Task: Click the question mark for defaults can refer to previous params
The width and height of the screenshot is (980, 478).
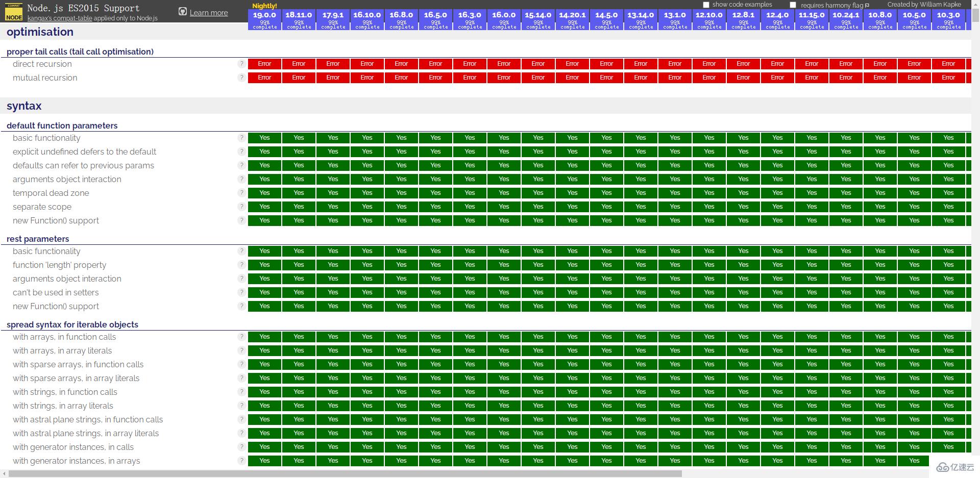Action: point(241,165)
